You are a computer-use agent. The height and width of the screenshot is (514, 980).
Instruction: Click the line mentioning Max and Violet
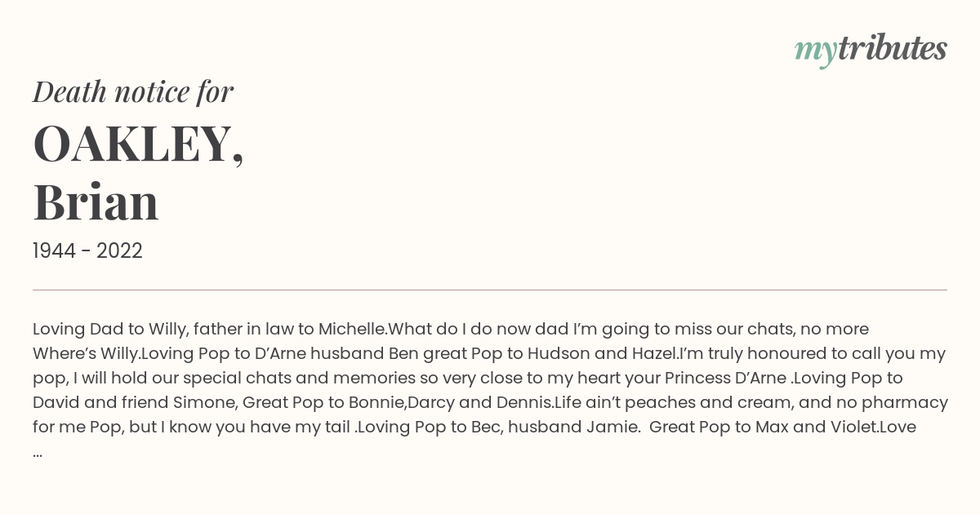[474, 427]
